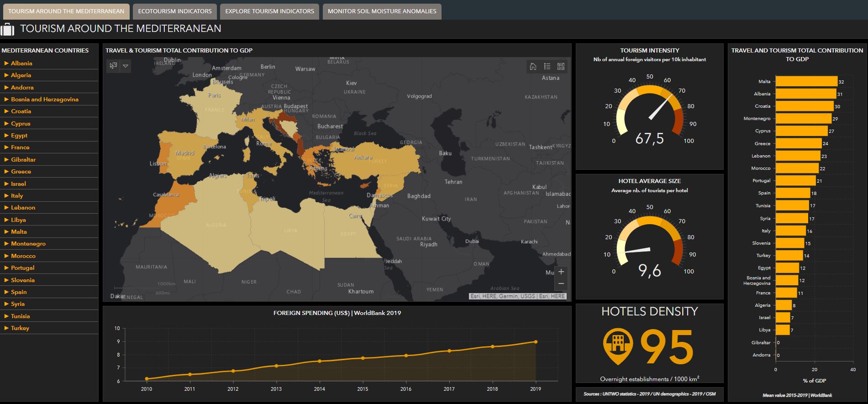Viewport: 868px width, 404px height.
Task: Zoom in on the map
Action: coord(561,272)
